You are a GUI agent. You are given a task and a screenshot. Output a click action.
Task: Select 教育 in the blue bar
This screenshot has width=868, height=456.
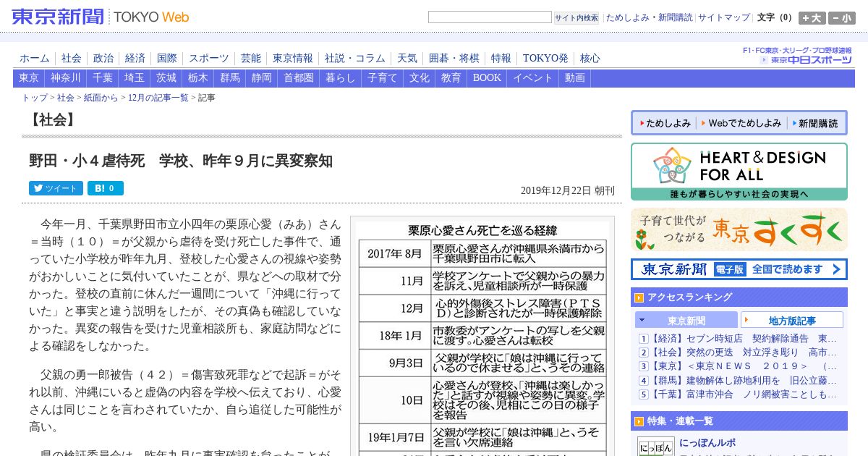tap(451, 78)
